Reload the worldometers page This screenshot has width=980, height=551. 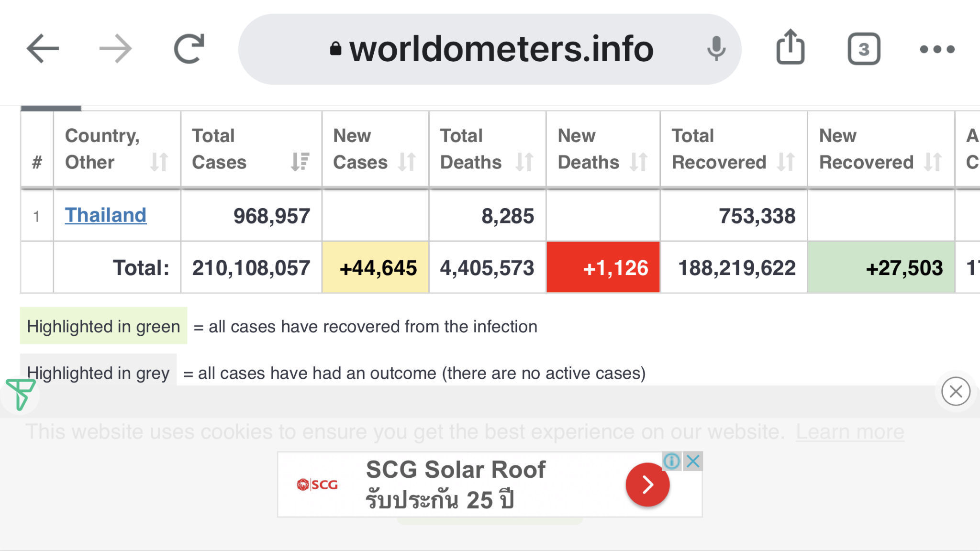coord(189,49)
